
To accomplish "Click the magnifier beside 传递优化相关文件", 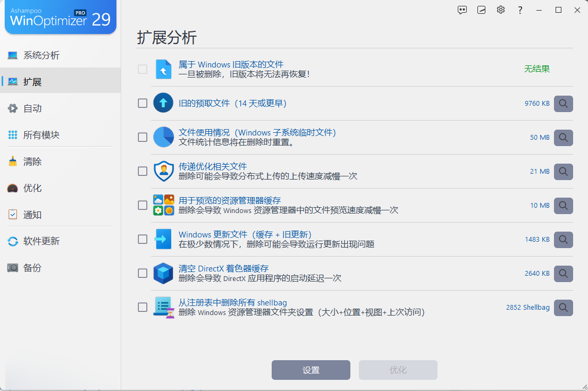I will (x=563, y=172).
